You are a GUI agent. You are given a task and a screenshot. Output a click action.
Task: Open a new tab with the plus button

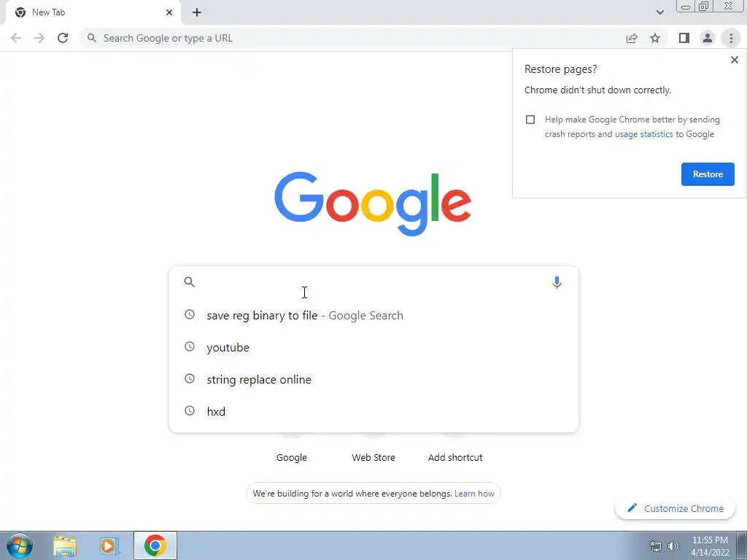(x=197, y=12)
